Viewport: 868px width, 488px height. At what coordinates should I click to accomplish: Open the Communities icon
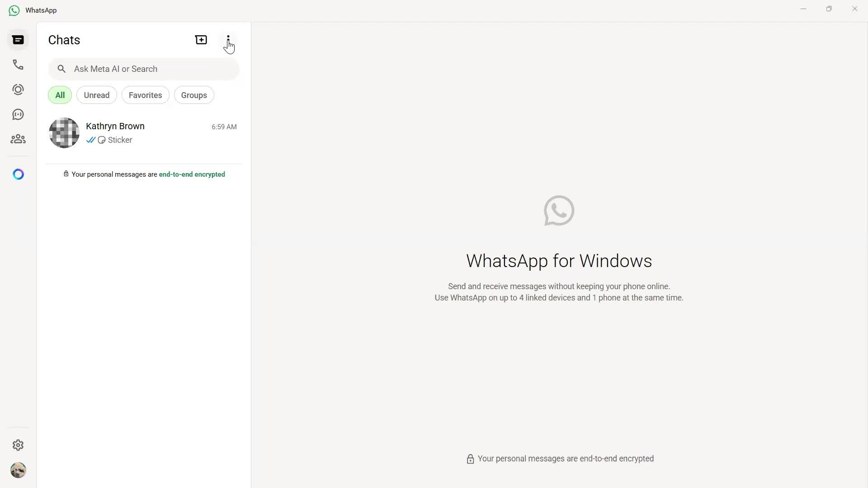pyautogui.click(x=18, y=139)
